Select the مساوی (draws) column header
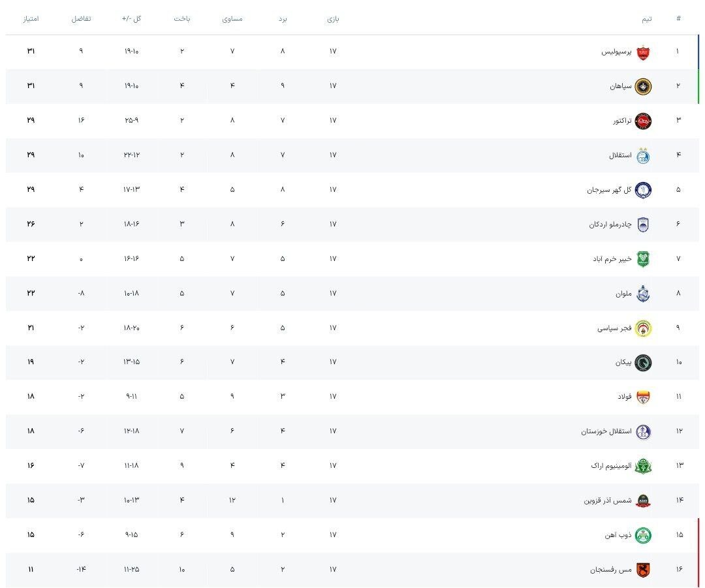Image resolution: width=705 pixels, height=588 pixels. click(x=232, y=19)
